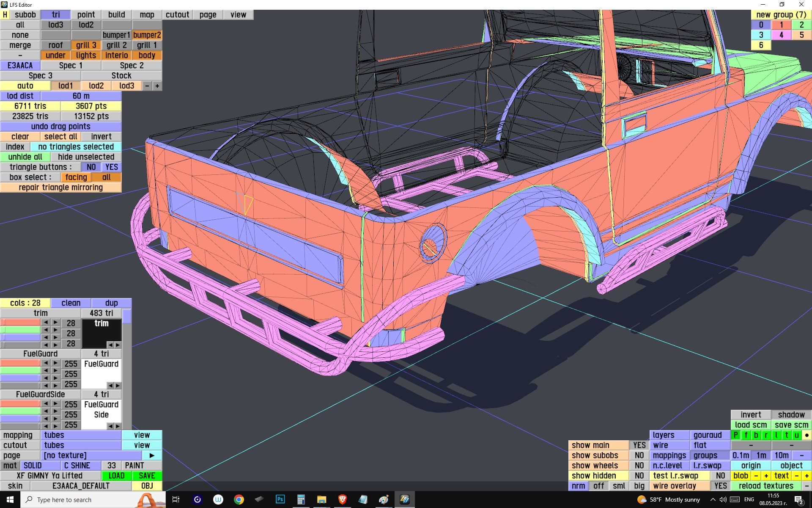Viewport: 812px width, 508px height.
Task: Click the arrow next to [no texture]
Action: click(x=152, y=455)
